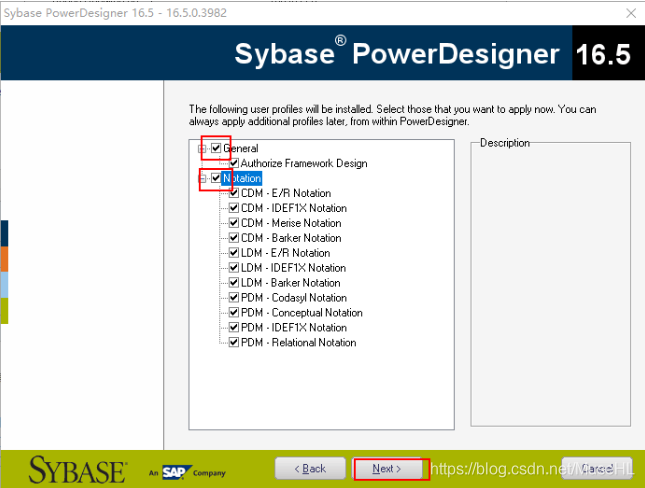The image size is (645, 488).
Task: Toggle LDM - Barker Notation checkbox
Action: point(234,283)
